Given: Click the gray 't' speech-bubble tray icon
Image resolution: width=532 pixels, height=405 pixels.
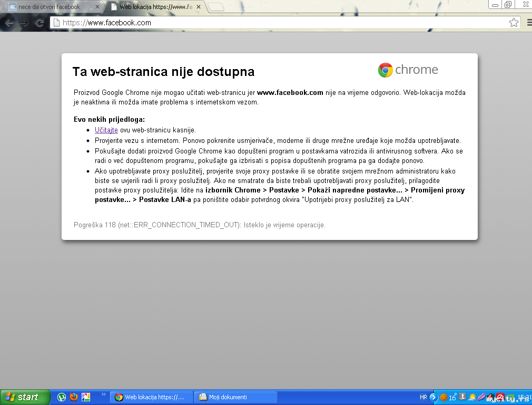Looking at the screenshot, I should [462, 397].
